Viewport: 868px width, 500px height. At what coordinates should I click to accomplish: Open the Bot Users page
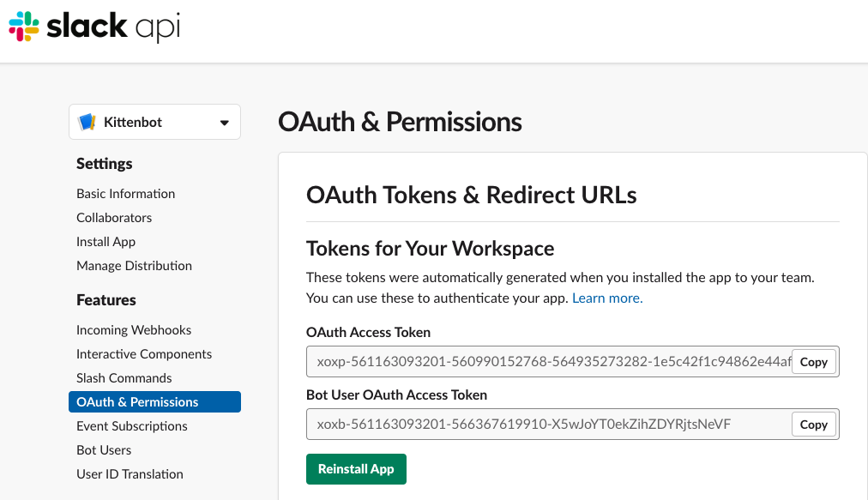click(x=104, y=450)
